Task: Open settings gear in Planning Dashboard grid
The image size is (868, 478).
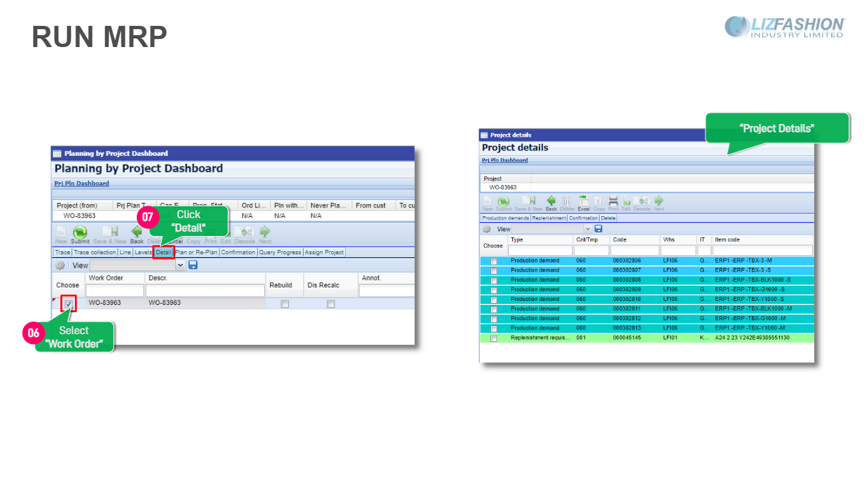Action: (x=60, y=265)
